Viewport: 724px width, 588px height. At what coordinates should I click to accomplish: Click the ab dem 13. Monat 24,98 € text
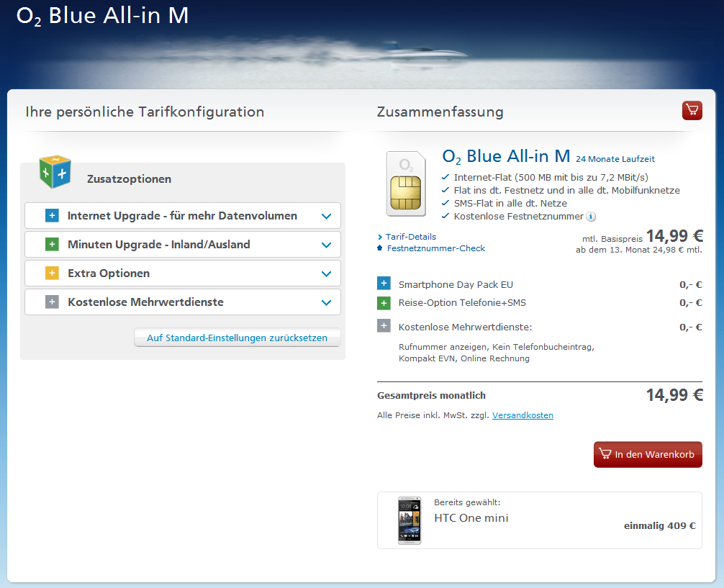638,250
